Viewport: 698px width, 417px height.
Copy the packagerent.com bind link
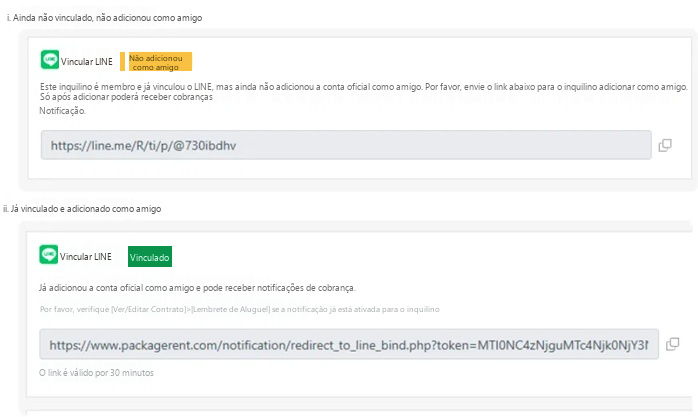[x=672, y=344]
